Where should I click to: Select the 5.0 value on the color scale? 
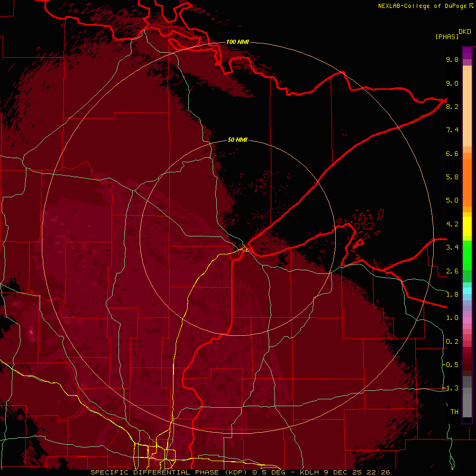pyautogui.click(x=452, y=200)
